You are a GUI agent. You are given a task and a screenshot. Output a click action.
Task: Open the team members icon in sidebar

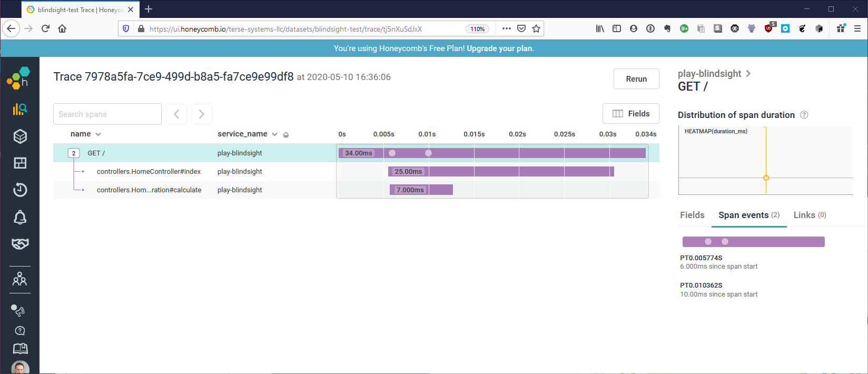click(x=20, y=279)
